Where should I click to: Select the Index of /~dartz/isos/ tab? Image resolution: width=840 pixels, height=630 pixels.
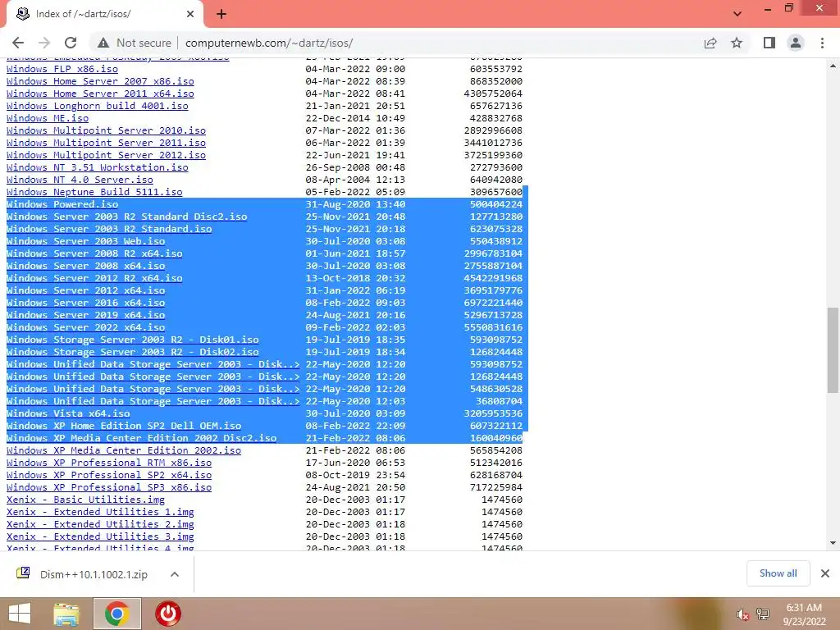click(104, 14)
